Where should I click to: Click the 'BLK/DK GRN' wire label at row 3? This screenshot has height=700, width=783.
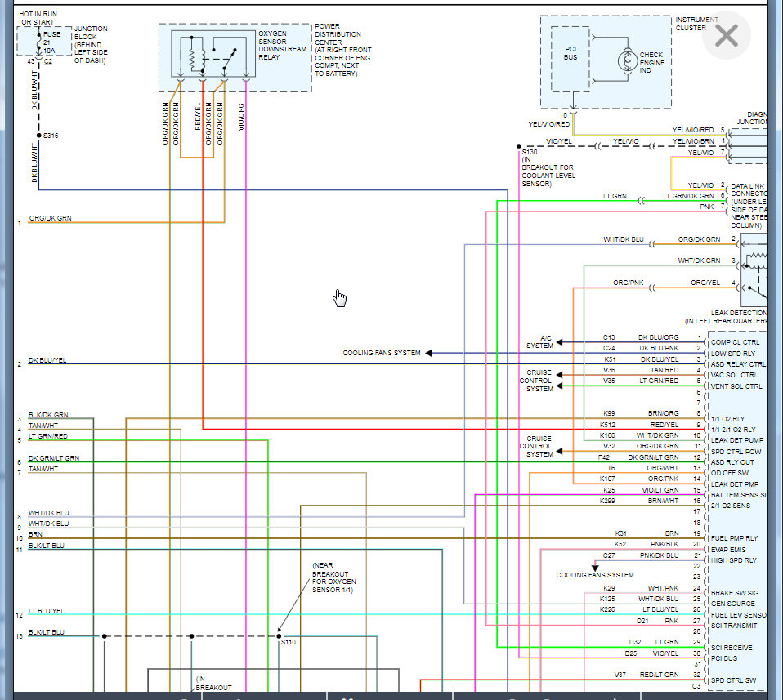pos(48,415)
